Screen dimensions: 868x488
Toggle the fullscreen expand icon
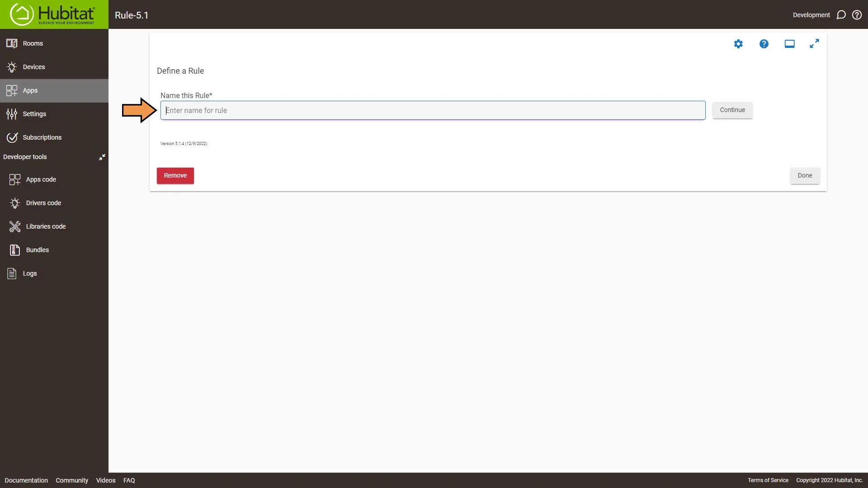tap(814, 43)
